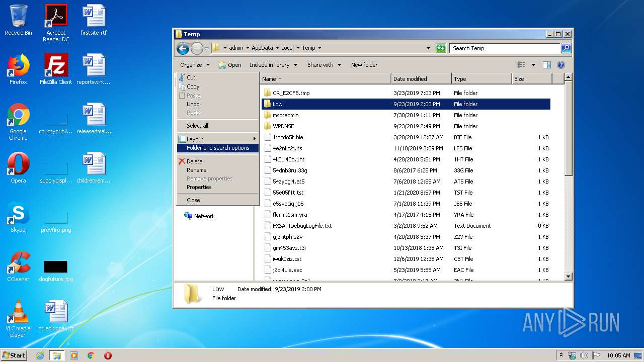The image size is (644, 362).
Task: Select Network in navigation pane
Action: tap(200, 216)
